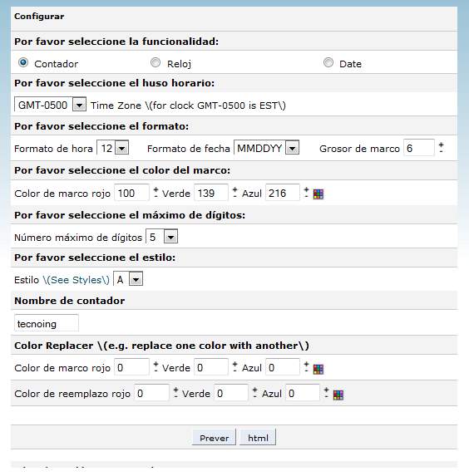Open the Color Replacer frame color palette icon
Image resolution: width=469 pixels, height=476 pixels.
[x=318, y=369]
